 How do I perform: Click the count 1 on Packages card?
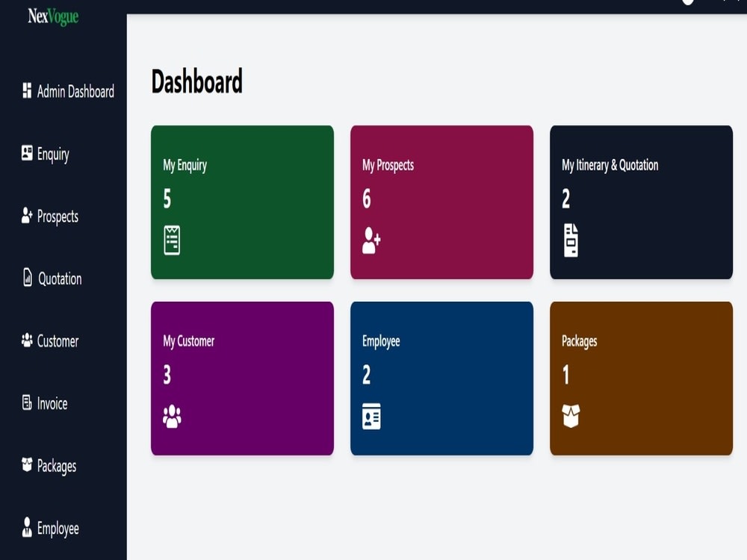[565, 375]
